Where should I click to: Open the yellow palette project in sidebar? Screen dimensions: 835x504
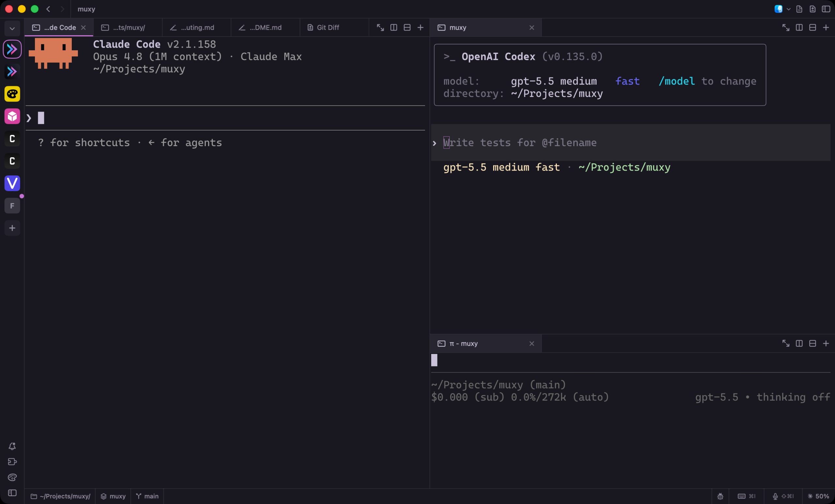tap(12, 94)
